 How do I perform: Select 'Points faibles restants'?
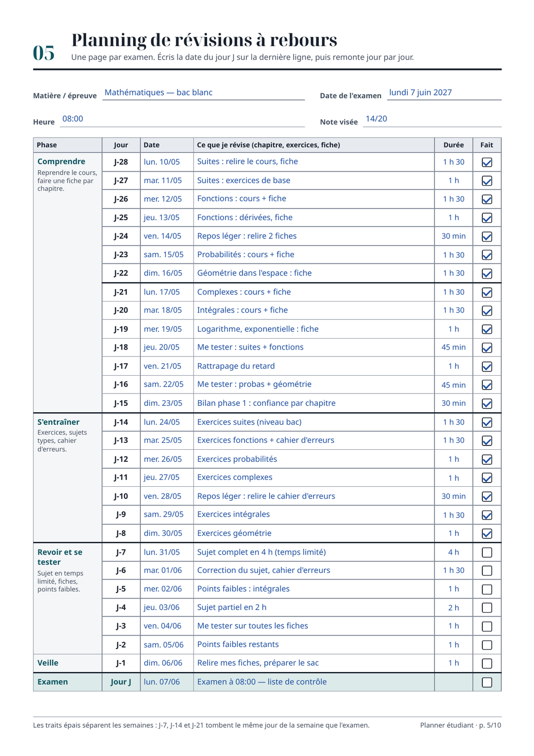[x=238, y=645]
